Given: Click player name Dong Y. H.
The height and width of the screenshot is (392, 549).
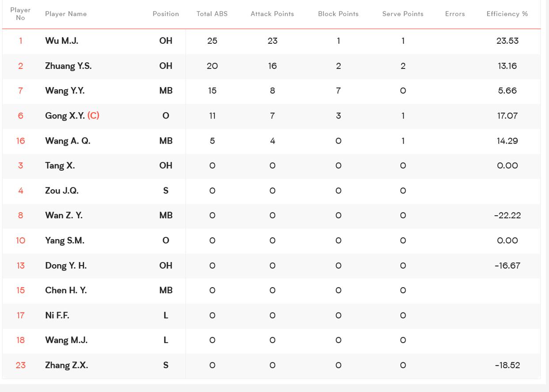Looking at the screenshot, I should (x=66, y=266).
